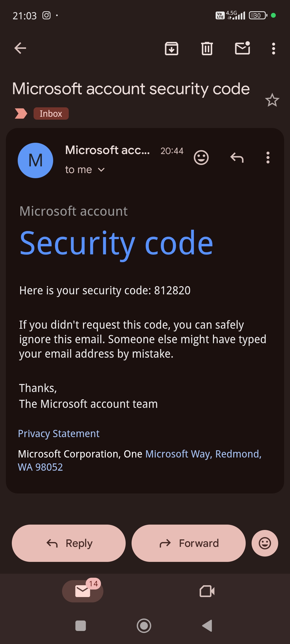The image size is (290, 644).
Task: Add emoji reaction in message header
Action: (x=201, y=158)
